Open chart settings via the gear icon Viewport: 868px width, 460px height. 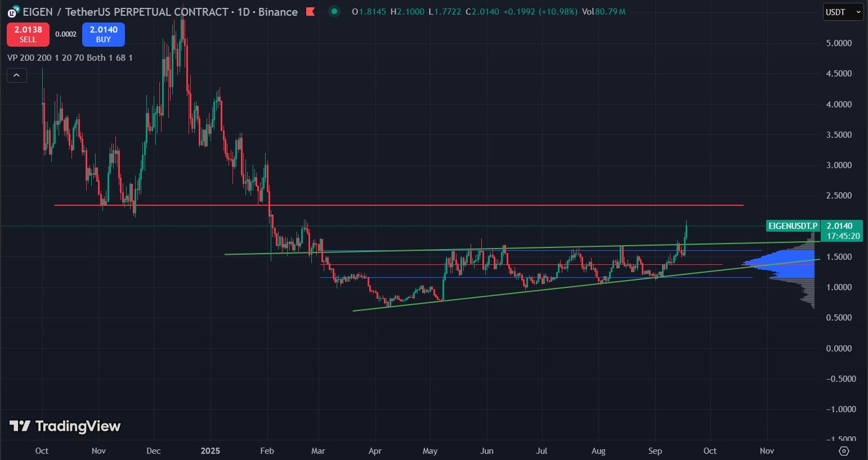coord(844,451)
